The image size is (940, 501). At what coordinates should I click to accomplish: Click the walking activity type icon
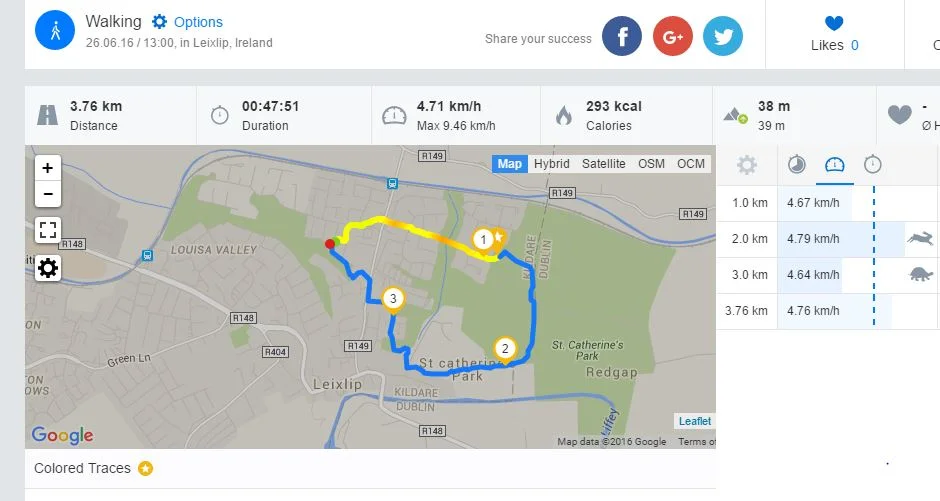(55, 30)
